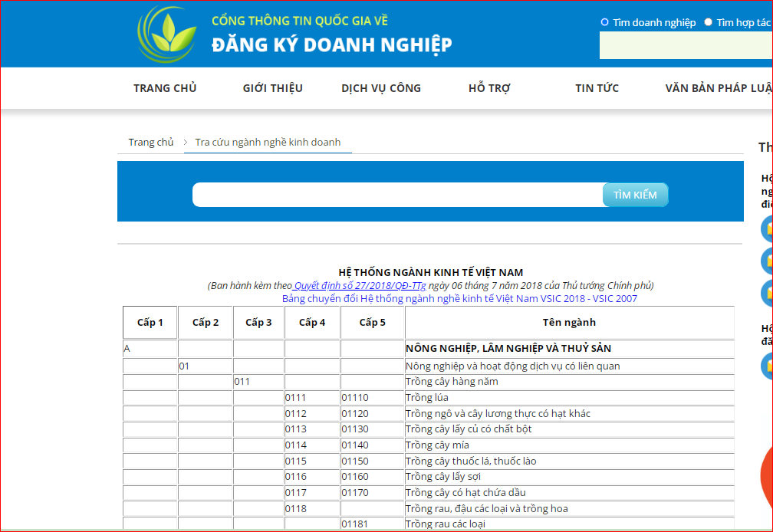Click the "Trang chủ" breadcrumb link
Viewport: 773px width, 532px height.
click(x=150, y=142)
